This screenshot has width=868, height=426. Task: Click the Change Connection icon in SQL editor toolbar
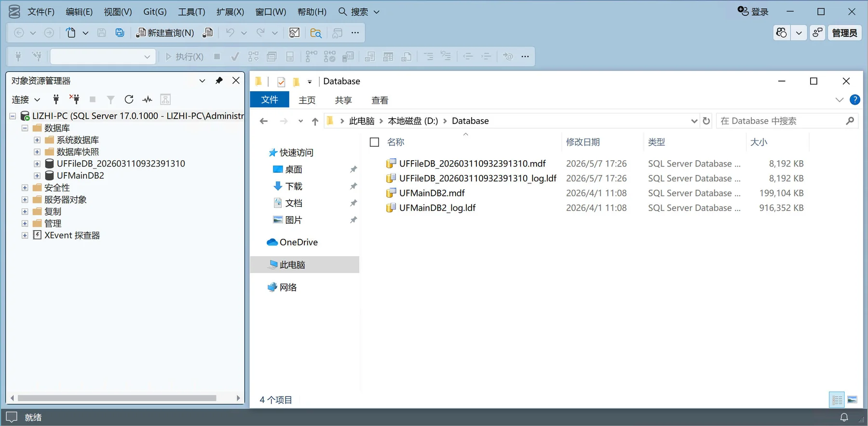[37, 57]
